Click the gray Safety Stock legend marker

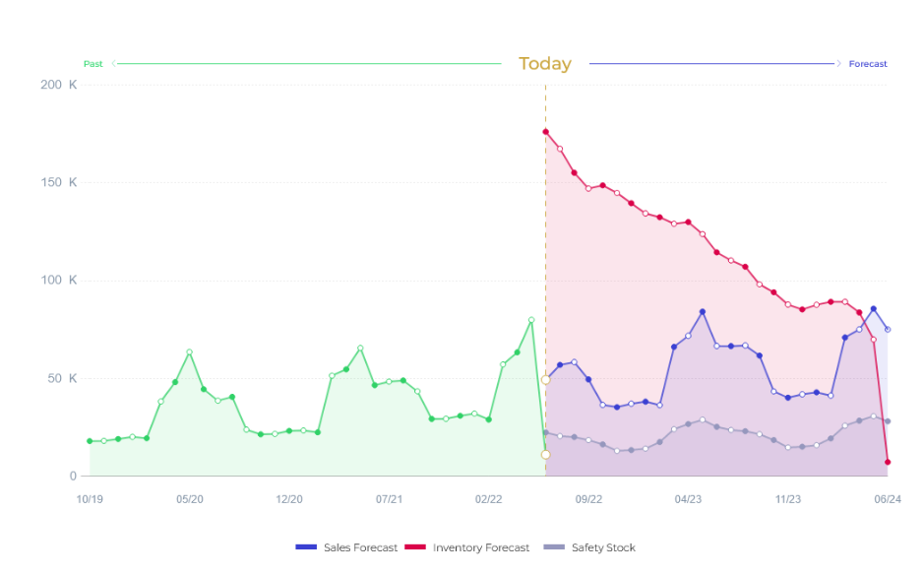[554, 547]
